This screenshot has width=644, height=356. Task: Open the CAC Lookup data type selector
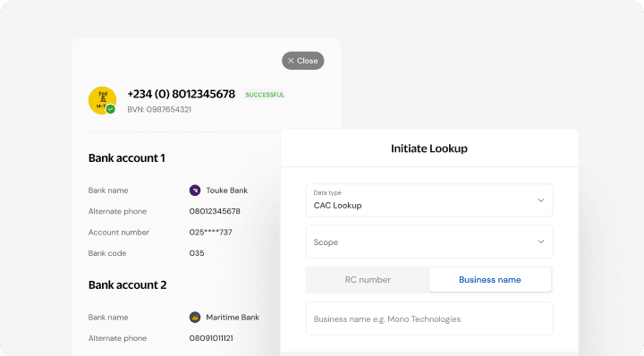429,200
